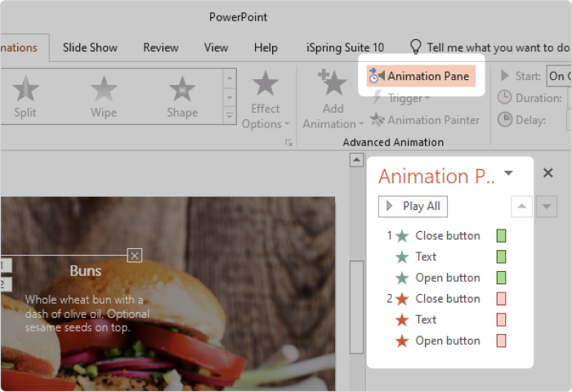Open the View tab
The width and height of the screenshot is (572, 392).
[216, 47]
